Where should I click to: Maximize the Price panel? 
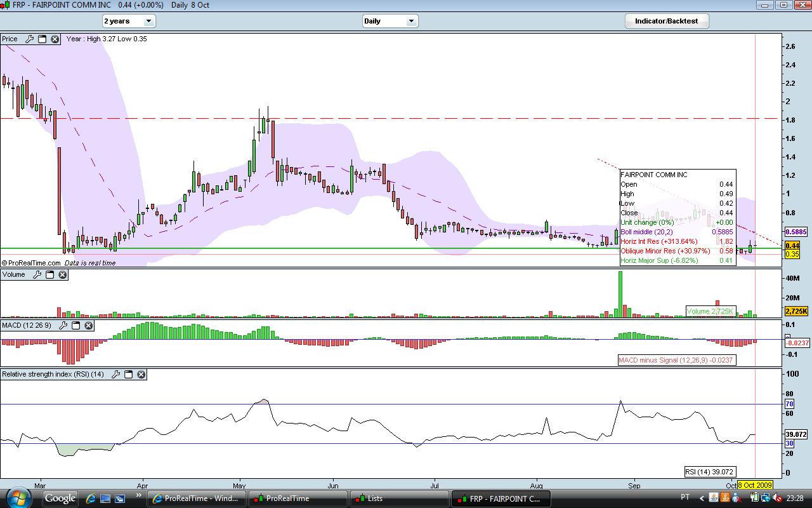tap(42, 39)
